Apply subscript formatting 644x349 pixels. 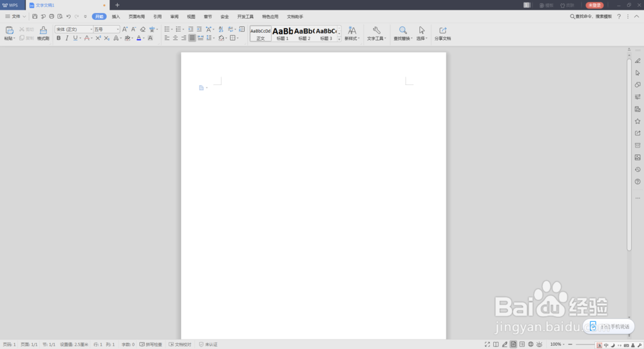point(107,38)
